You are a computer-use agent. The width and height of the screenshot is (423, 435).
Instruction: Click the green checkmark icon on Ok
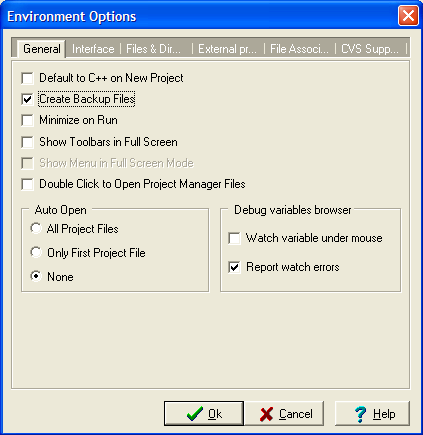(x=195, y=414)
